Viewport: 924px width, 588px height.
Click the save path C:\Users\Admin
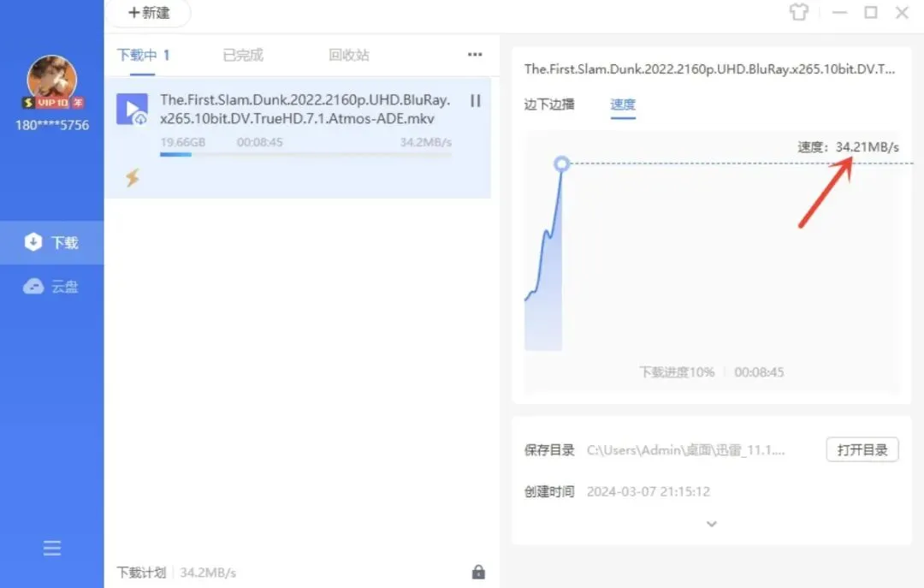coord(686,450)
